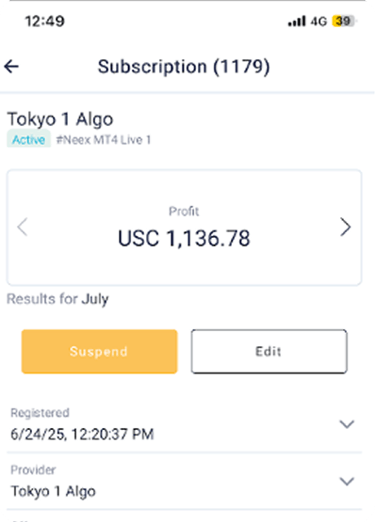
Task: Tap the battery indicator showing 39
Action: [344, 21]
